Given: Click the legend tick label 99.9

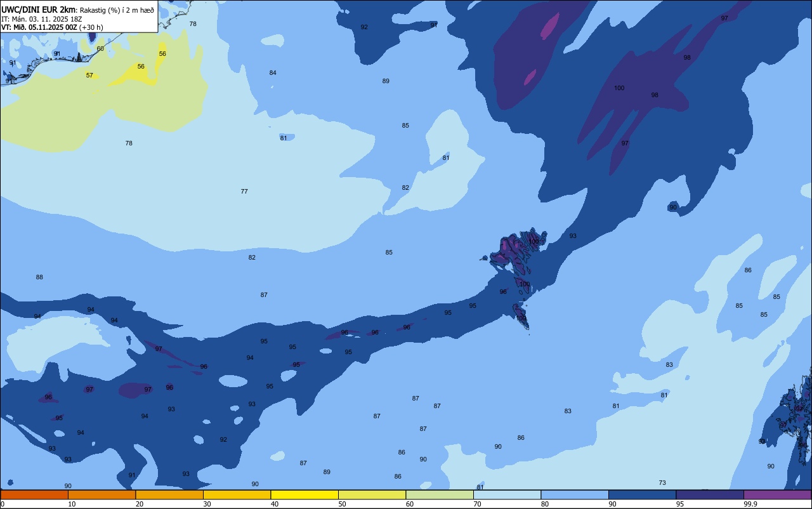Looking at the screenshot, I should [x=750, y=504].
